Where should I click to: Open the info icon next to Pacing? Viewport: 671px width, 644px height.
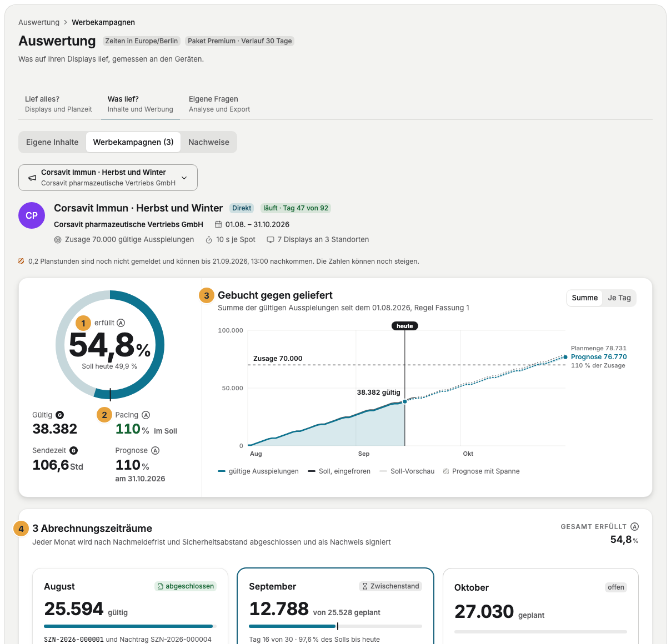click(146, 415)
